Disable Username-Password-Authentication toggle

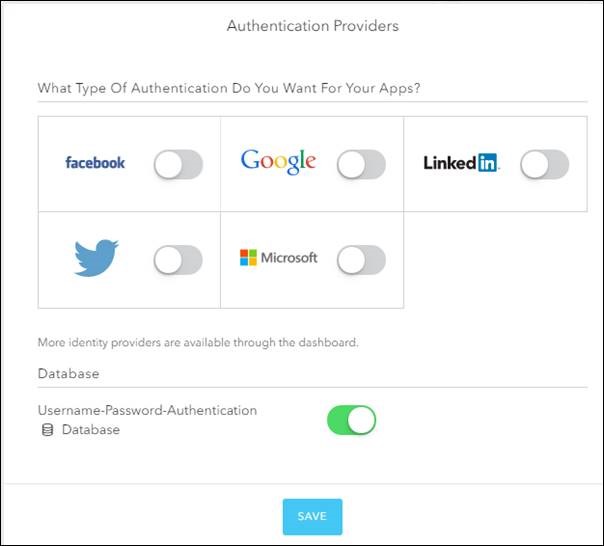click(351, 420)
